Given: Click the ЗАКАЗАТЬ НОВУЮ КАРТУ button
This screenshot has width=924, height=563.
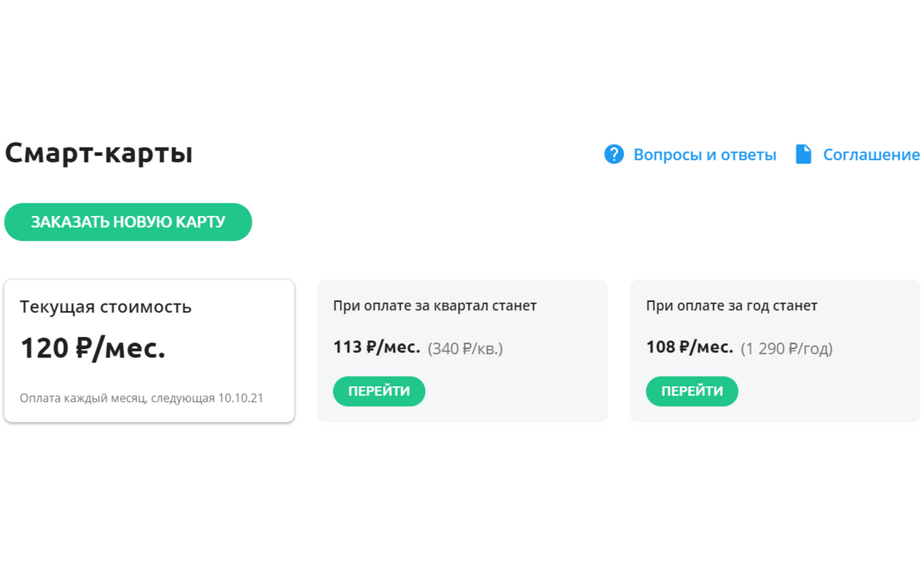Looking at the screenshot, I should [x=128, y=222].
